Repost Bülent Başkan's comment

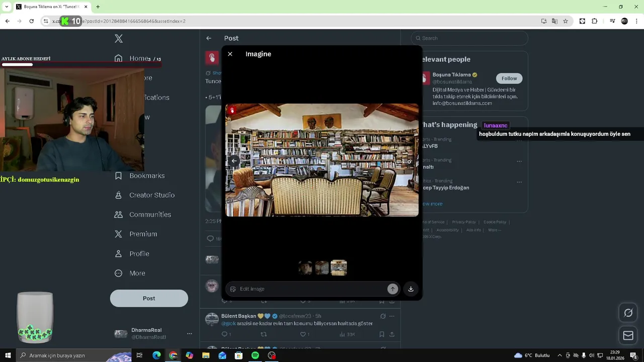264,334
